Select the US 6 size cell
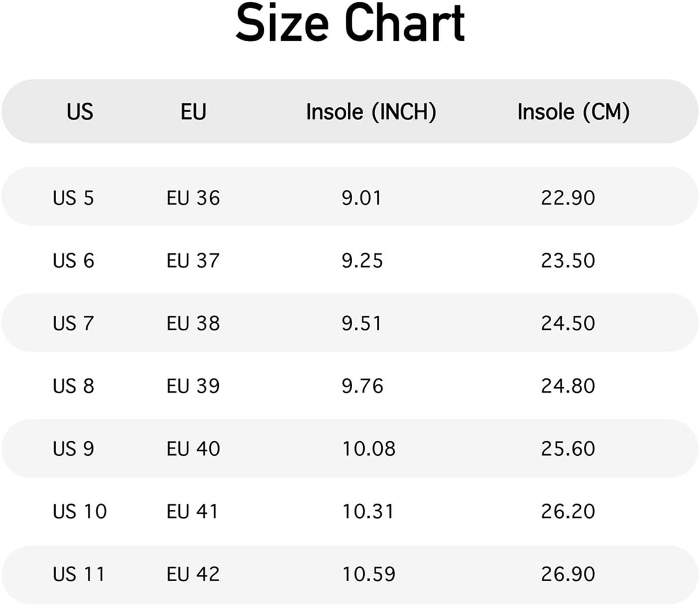This screenshot has width=700, height=605. 73,261
